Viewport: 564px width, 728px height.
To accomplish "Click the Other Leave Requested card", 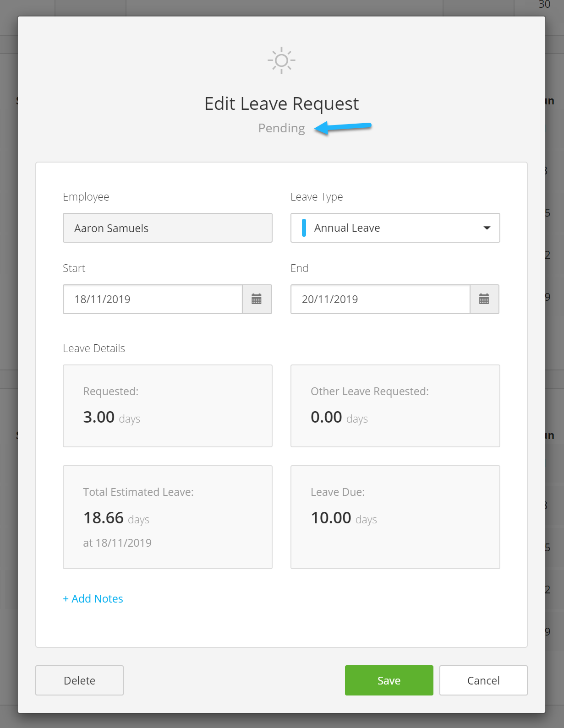I will [395, 406].
